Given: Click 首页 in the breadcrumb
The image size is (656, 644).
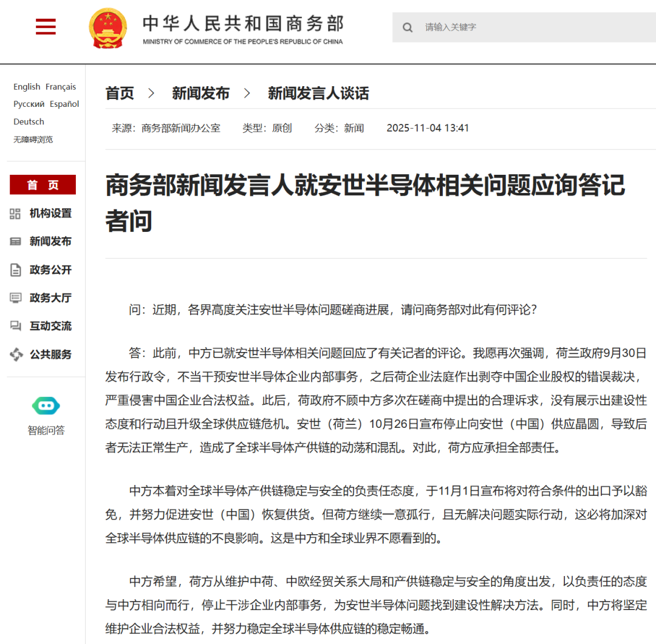Looking at the screenshot, I should (120, 93).
